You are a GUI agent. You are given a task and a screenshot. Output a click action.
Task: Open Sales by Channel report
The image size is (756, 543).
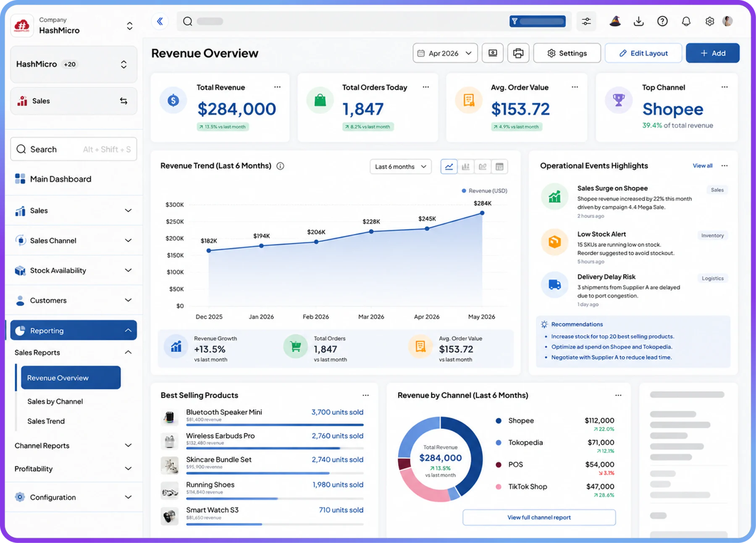click(55, 401)
